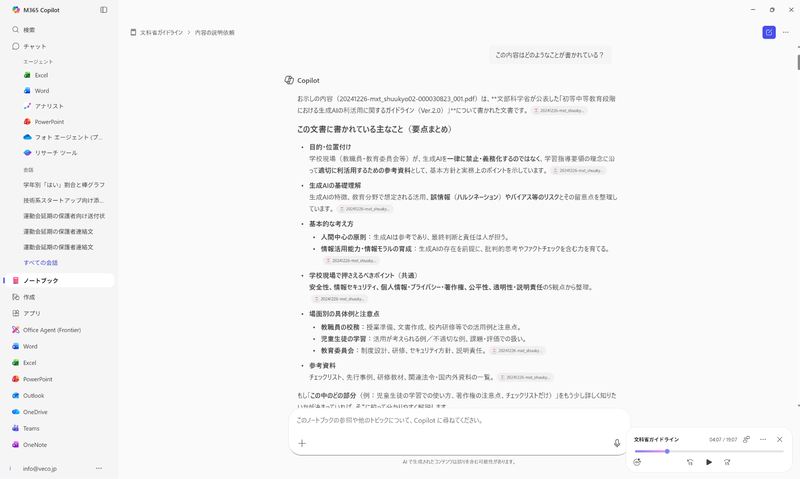Open the citation chip after the intro paragraph
This screenshot has height=479, width=800.
[x=559, y=110]
